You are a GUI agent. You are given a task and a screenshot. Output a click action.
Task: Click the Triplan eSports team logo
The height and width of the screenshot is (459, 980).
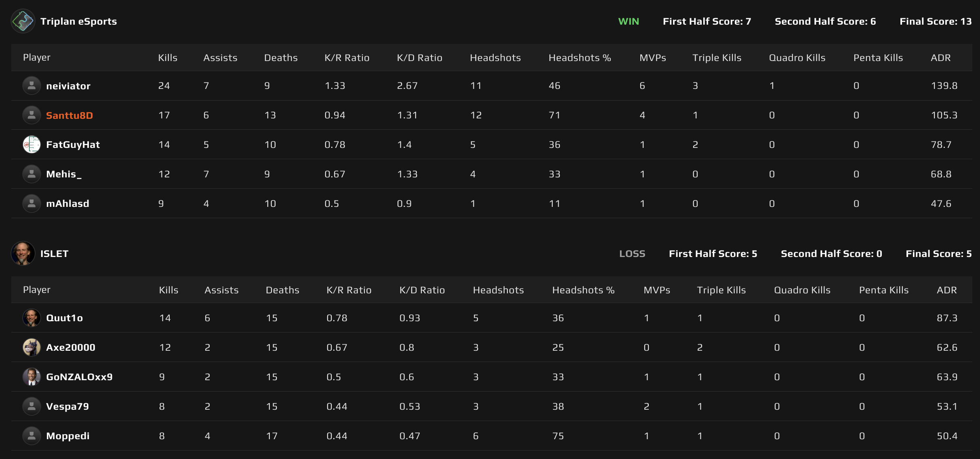(x=23, y=21)
